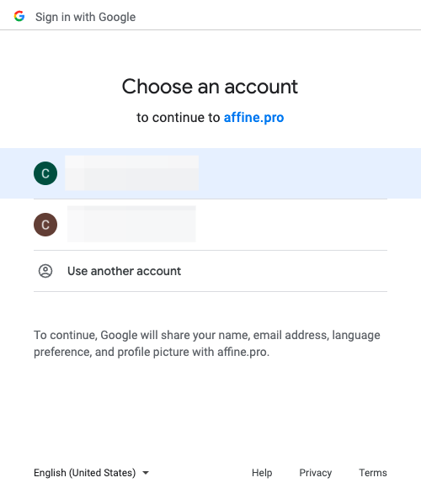Click the empty area right of the second account
Image resolution: width=421 pixels, height=504 pixels.
coord(291,225)
